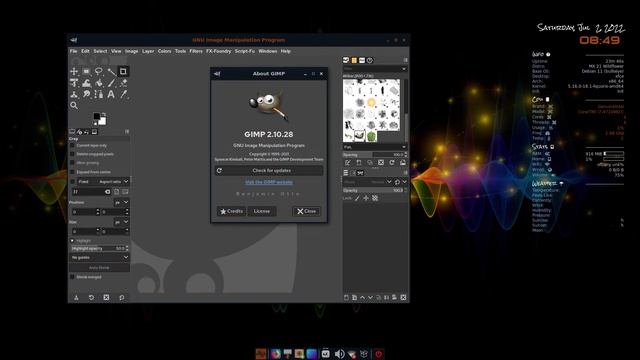Image resolution: width=640 pixels, height=360 pixels.
Task: Select the Rectangle Select tool
Action: [86, 71]
